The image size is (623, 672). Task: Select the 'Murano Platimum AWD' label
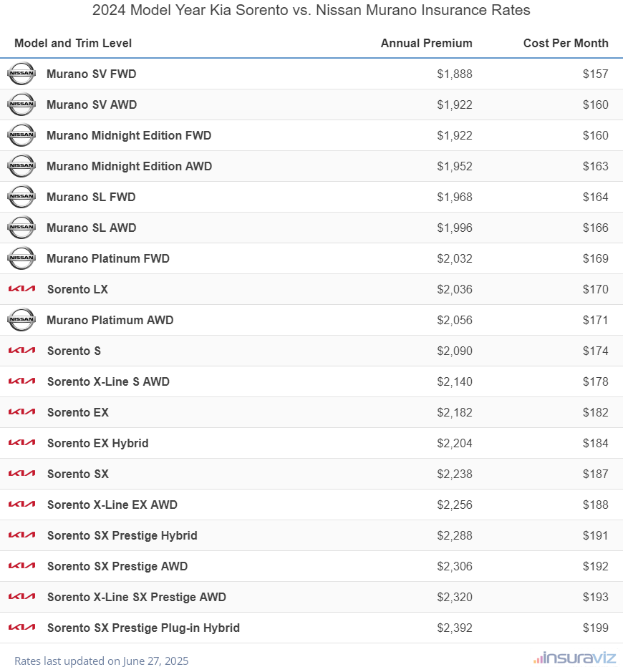[110, 320]
